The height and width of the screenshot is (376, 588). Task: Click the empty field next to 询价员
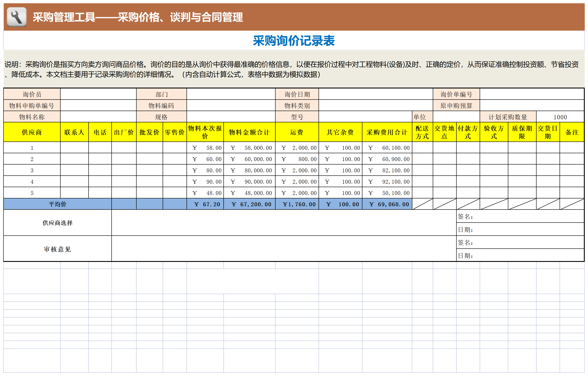98,94
